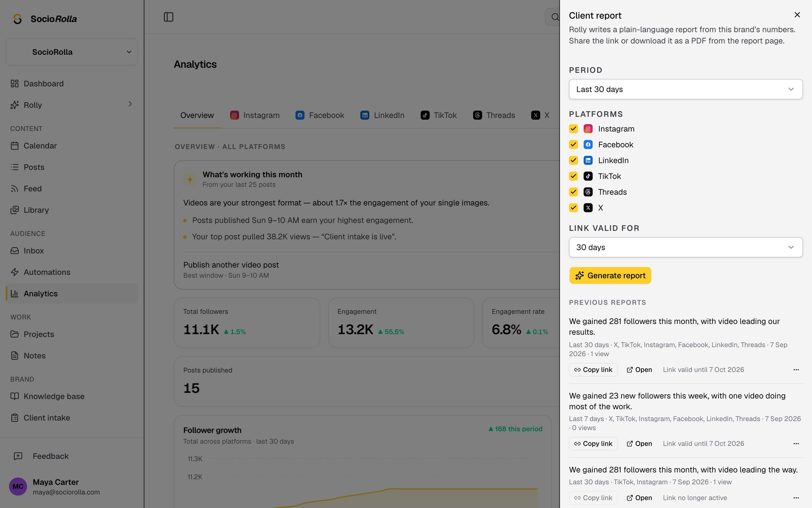Open the SocioRolla brand switcher dropdown

(x=72, y=52)
